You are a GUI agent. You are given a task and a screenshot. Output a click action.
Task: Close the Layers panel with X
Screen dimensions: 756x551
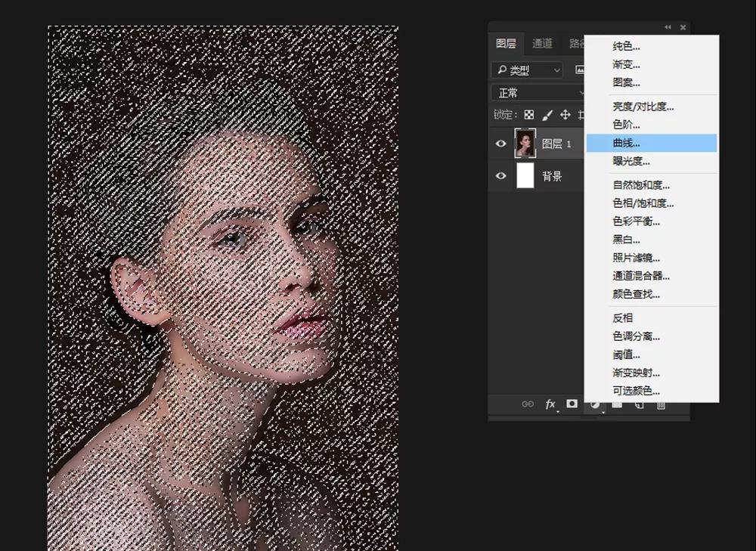coord(683,27)
